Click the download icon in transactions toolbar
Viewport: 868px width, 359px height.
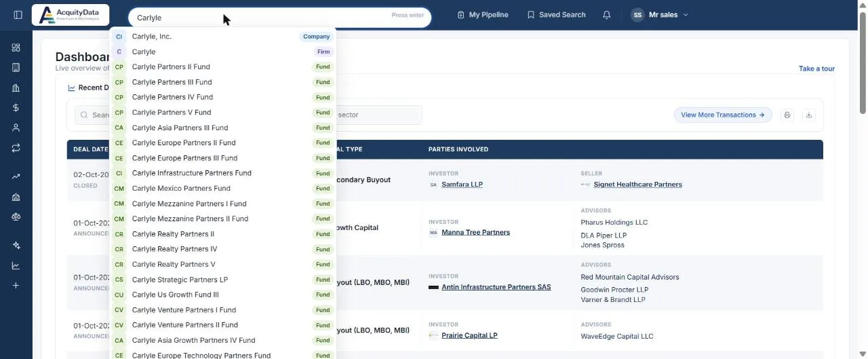[x=808, y=115]
